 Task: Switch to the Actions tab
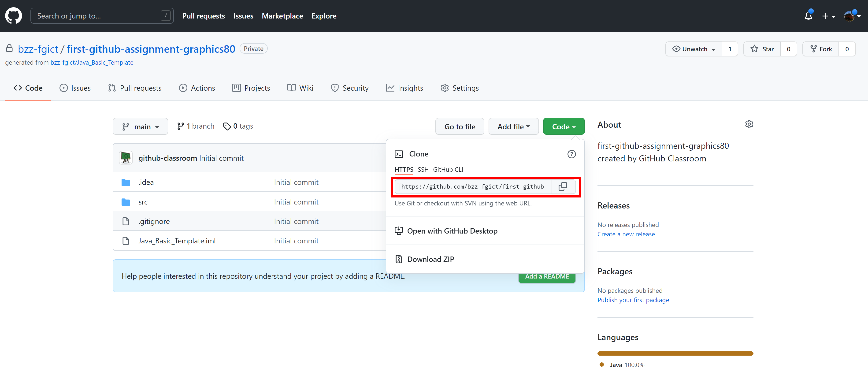(197, 88)
